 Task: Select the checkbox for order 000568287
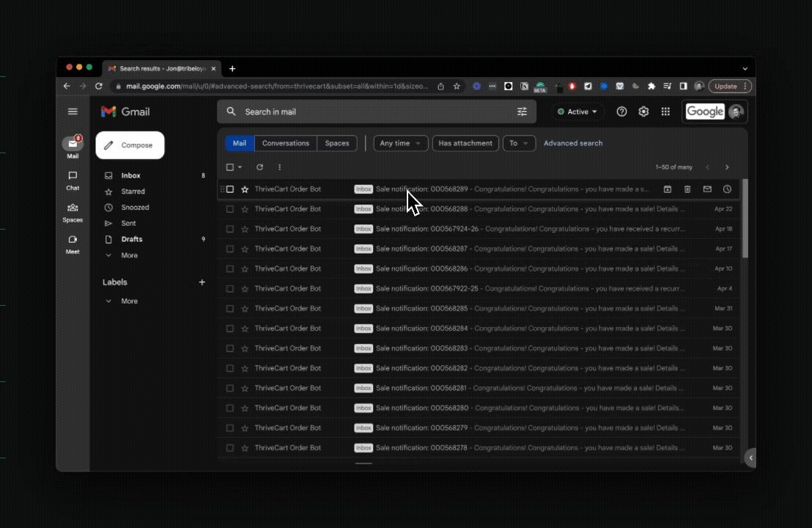(230, 249)
